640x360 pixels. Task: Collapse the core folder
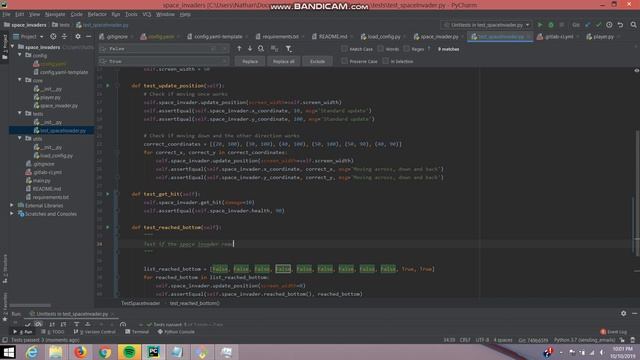[x=20, y=80]
